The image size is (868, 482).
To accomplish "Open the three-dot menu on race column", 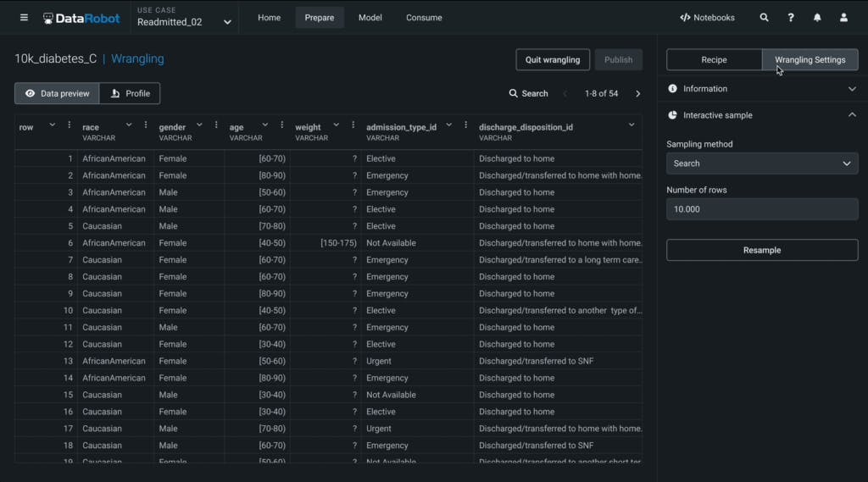I will tap(146, 125).
